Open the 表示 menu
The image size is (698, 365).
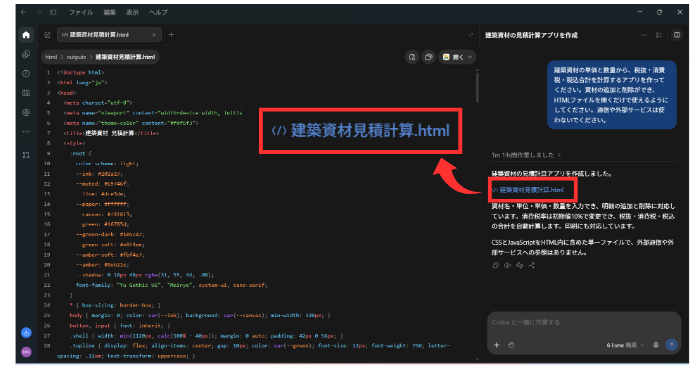132,12
